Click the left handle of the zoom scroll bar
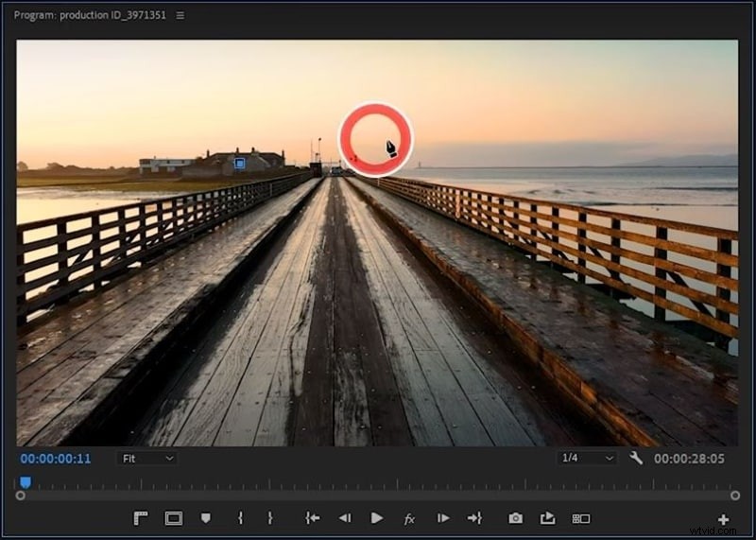 [20, 496]
